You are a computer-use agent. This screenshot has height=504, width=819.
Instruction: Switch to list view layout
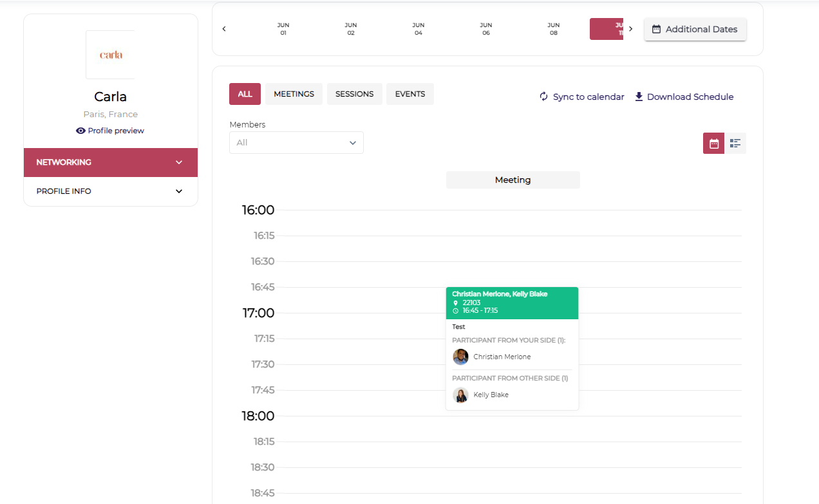735,144
